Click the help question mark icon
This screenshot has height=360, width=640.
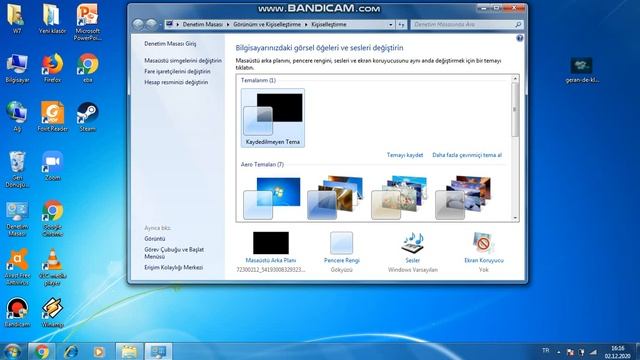[x=520, y=38]
